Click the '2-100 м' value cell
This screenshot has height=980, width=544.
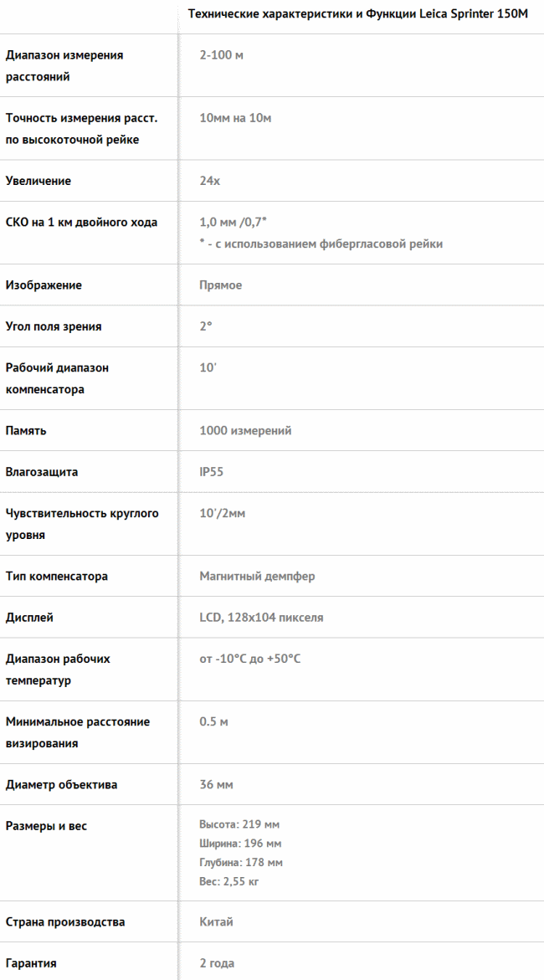coord(221,55)
